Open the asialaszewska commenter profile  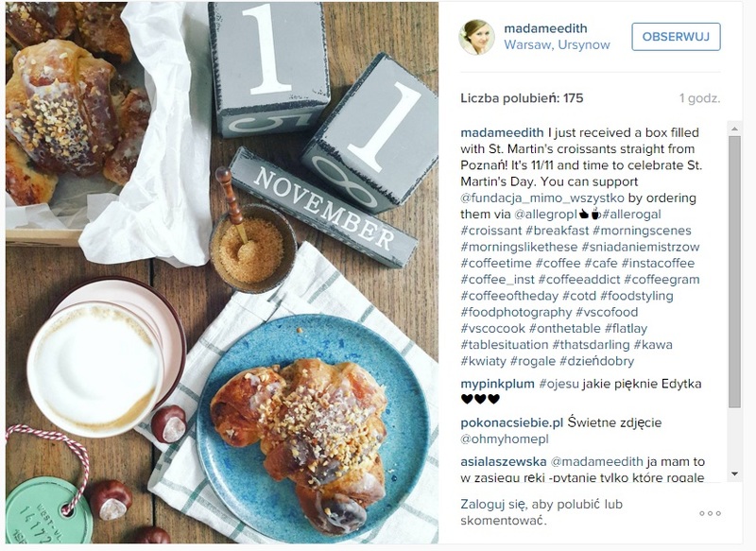tap(504, 462)
